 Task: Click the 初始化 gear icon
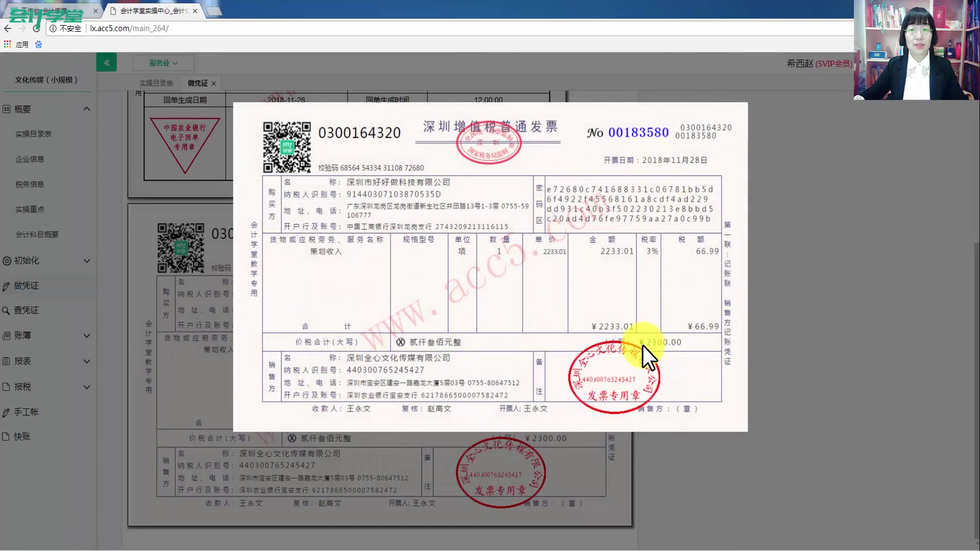pos(7,261)
